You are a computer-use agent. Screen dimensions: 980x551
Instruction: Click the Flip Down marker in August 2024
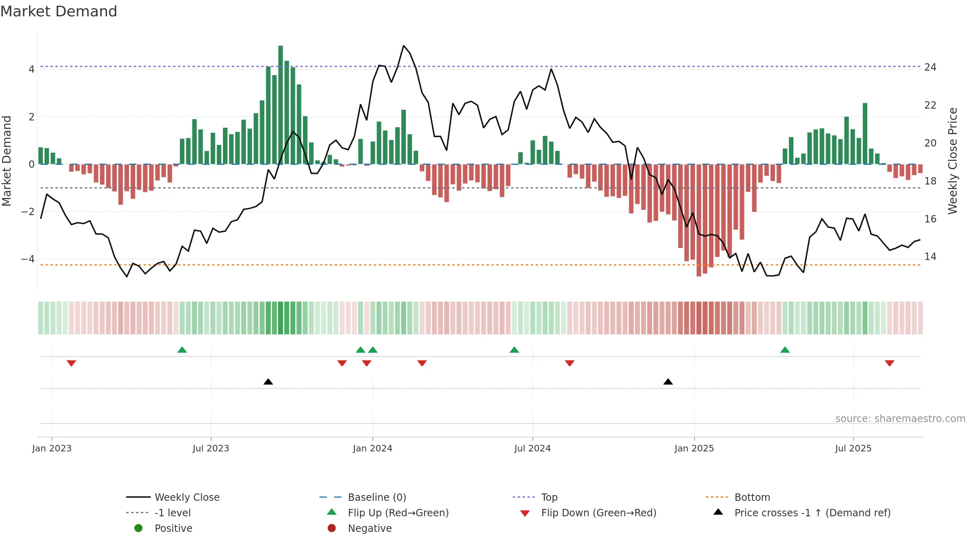[x=570, y=363]
